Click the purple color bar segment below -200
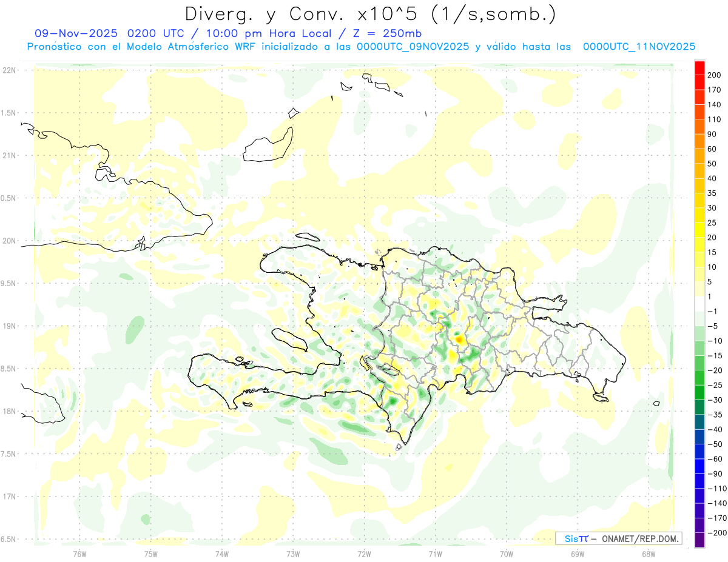The image size is (728, 562). pos(699,540)
